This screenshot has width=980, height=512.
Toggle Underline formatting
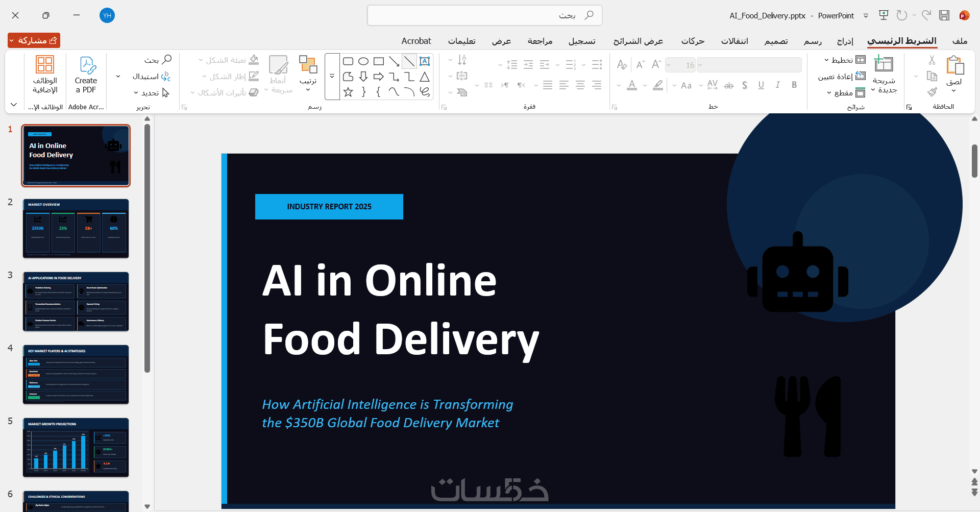point(761,85)
